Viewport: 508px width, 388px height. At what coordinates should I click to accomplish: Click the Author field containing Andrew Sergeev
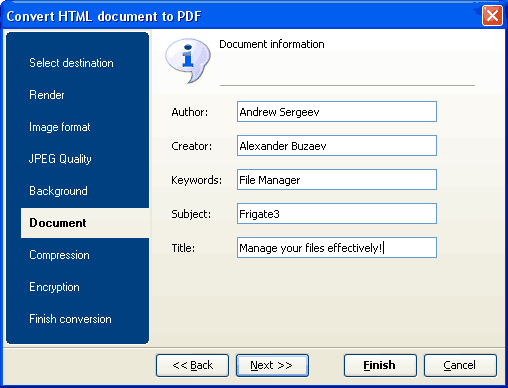coord(337,112)
